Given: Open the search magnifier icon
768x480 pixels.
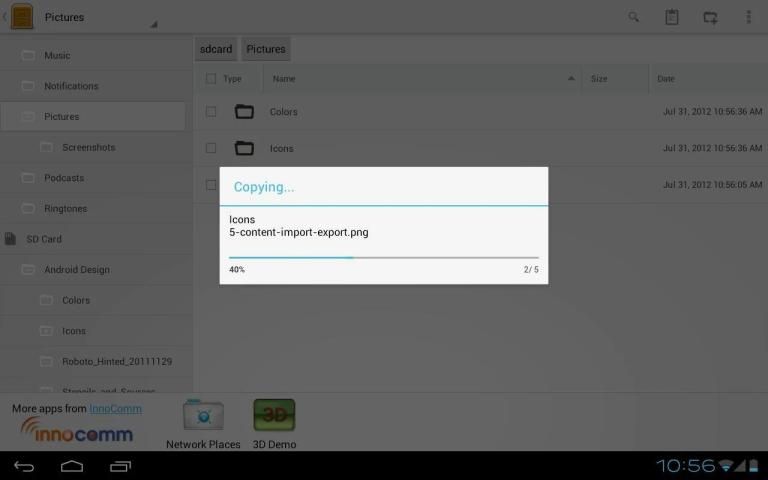Looking at the screenshot, I should [x=633, y=17].
